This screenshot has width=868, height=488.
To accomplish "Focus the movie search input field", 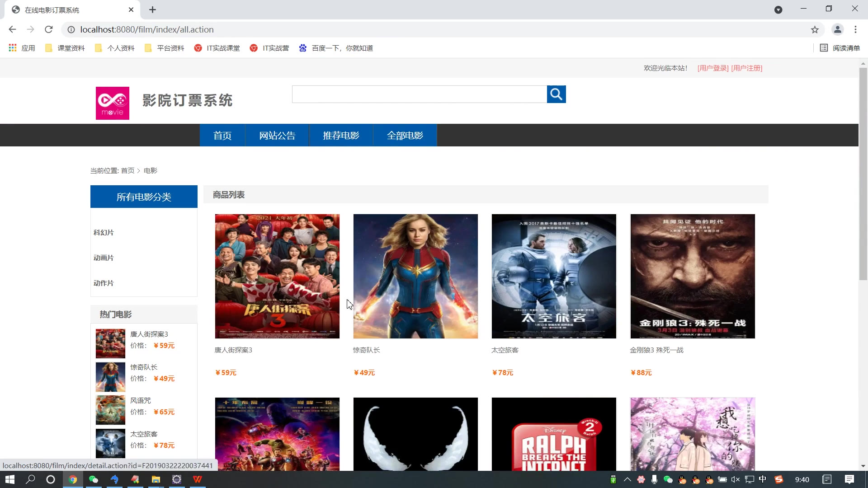I will pos(420,94).
